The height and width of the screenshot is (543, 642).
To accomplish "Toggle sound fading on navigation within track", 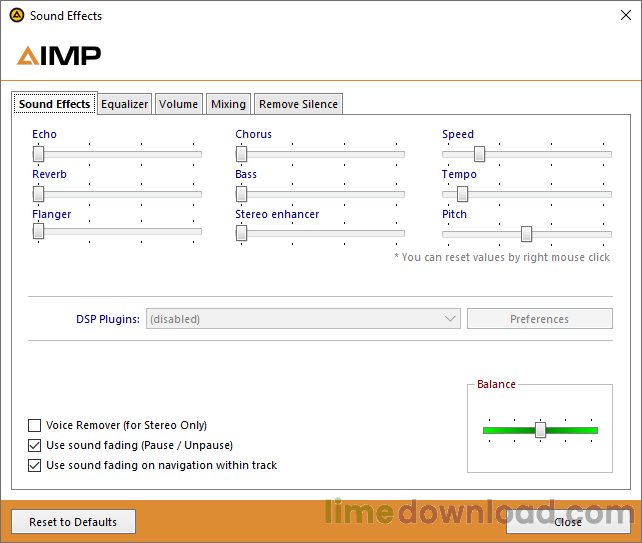I will point(34,465).
